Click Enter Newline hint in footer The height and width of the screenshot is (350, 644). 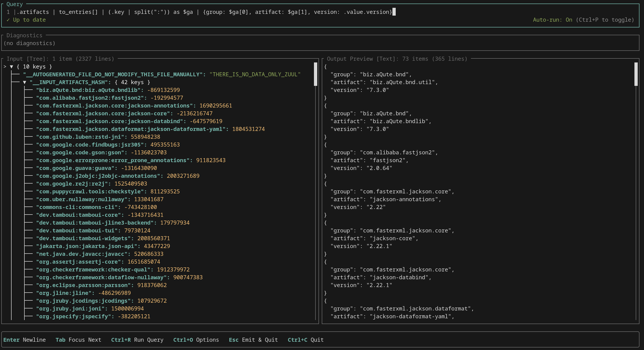(24, 340)
